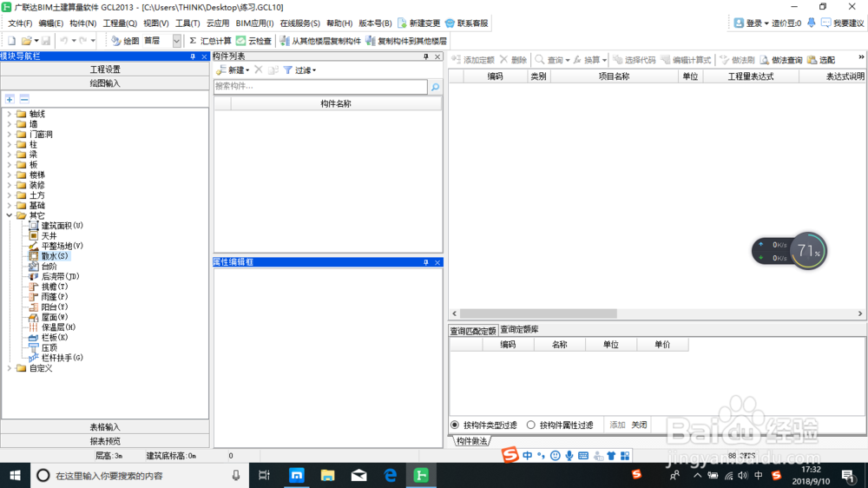Select 屋面(W) tree item
This screenshot has width=868, height=488.
[x=54, y=318]
